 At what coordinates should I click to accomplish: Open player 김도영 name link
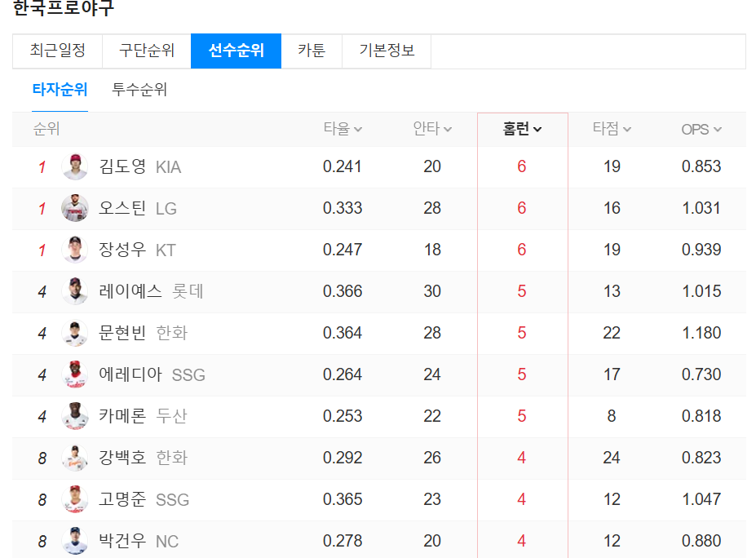(122, 166)
